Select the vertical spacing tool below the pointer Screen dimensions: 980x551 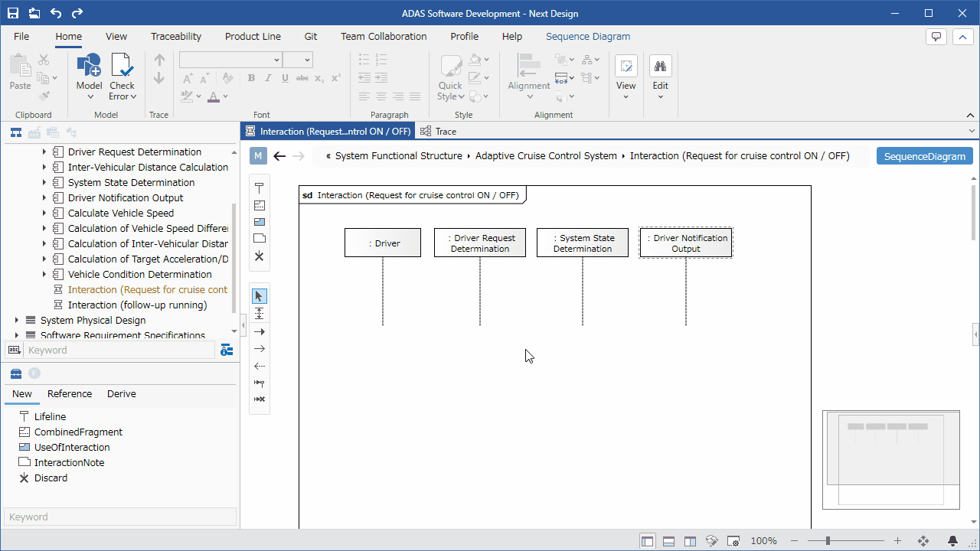pos(260,314)
